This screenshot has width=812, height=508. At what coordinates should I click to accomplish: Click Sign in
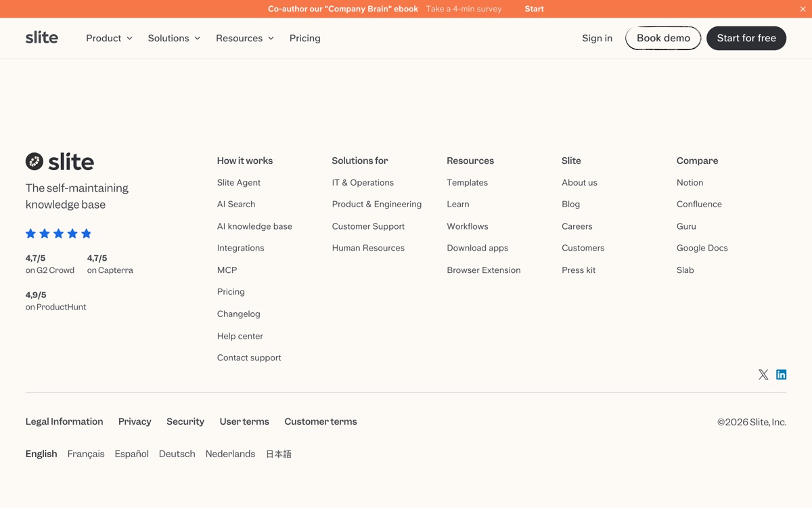coord(597,38)
